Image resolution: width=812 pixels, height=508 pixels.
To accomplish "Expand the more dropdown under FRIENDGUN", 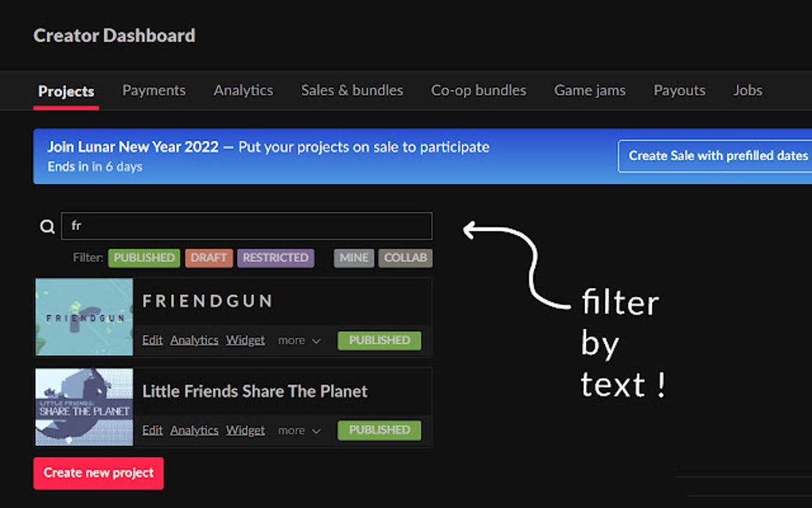I will pos(299,340).
